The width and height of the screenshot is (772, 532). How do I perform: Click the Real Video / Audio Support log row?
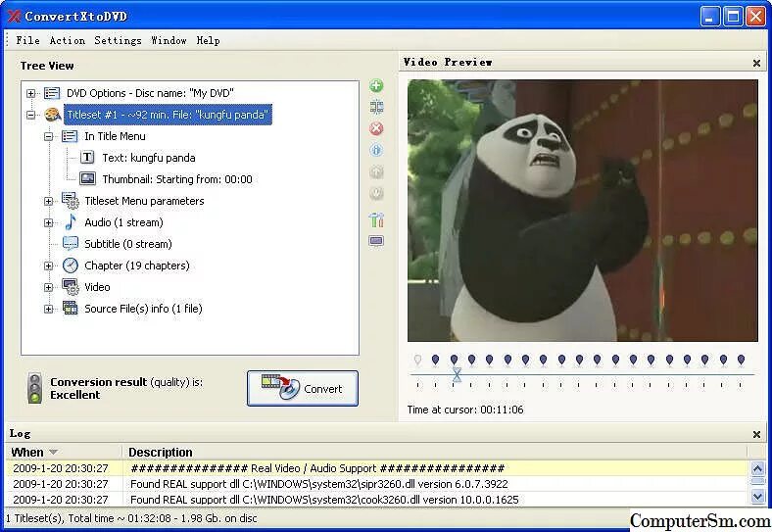tap(377, 468)
